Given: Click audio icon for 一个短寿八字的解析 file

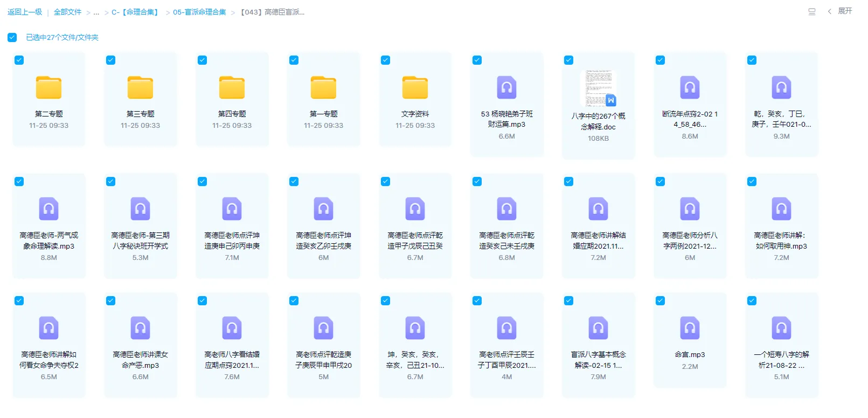Looking at the screenshot, I should [782, 328].
